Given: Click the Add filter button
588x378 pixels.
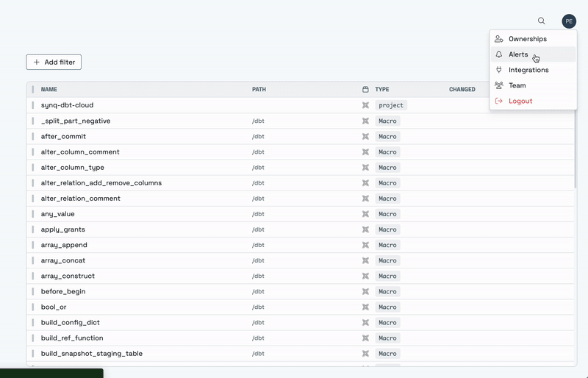Looking at the screenshot, I should [54, 62].
